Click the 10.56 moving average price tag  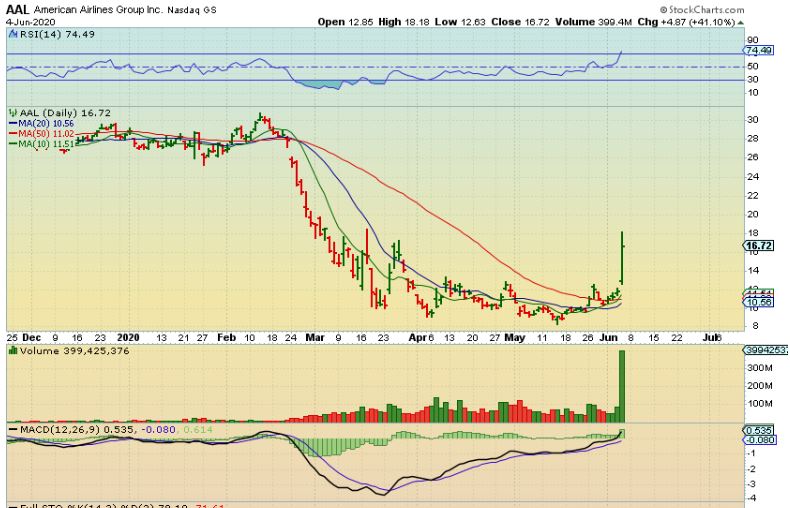(x=759, y=302)
